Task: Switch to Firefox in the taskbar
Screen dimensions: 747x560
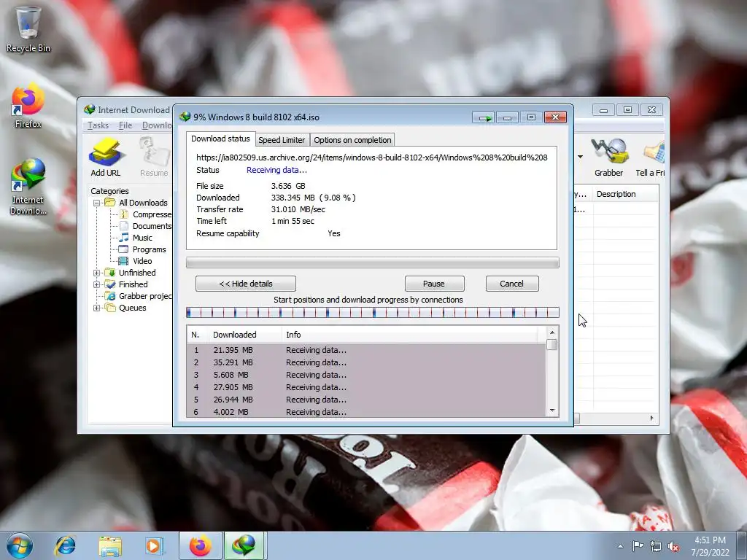Action: click(200, 545)
